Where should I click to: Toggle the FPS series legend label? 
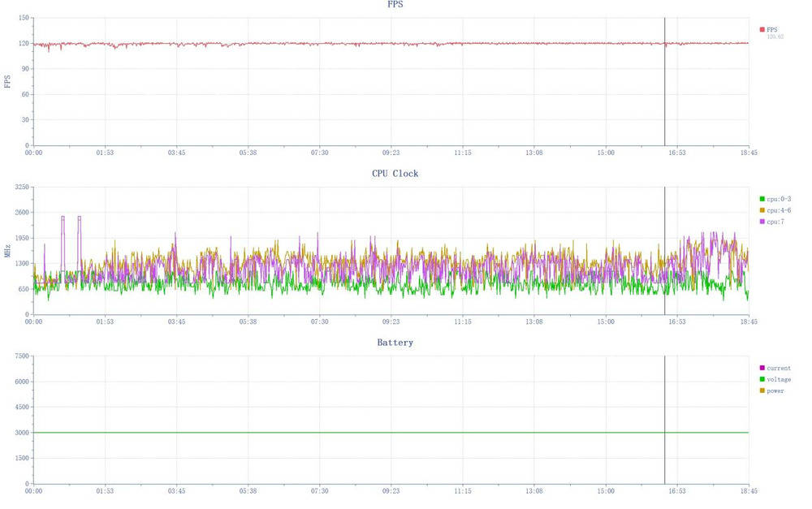[772, 30]
